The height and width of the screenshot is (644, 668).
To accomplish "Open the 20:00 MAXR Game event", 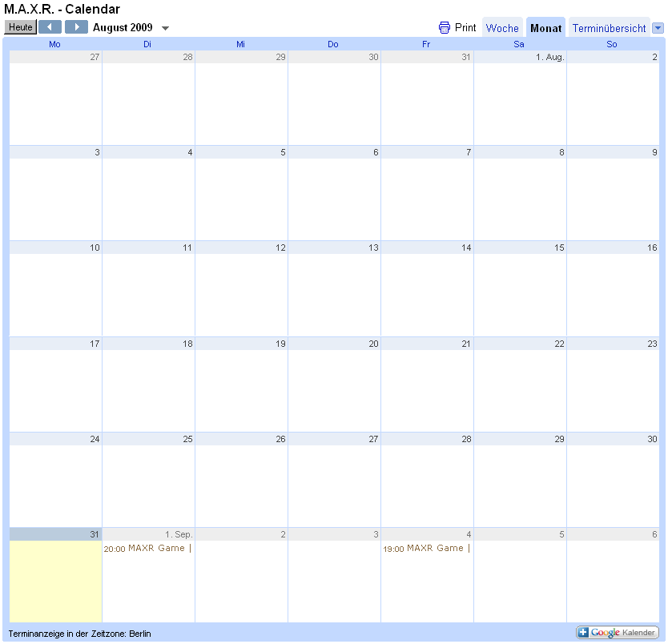I will tap(147, 548).
